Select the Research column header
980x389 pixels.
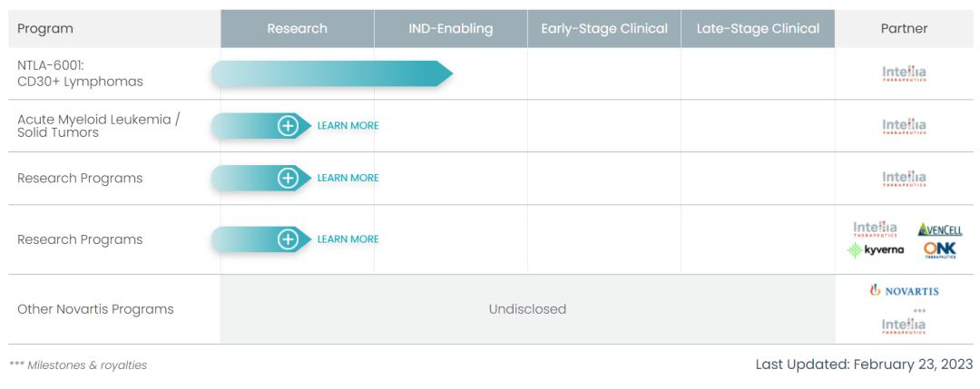tap(297, 29)
